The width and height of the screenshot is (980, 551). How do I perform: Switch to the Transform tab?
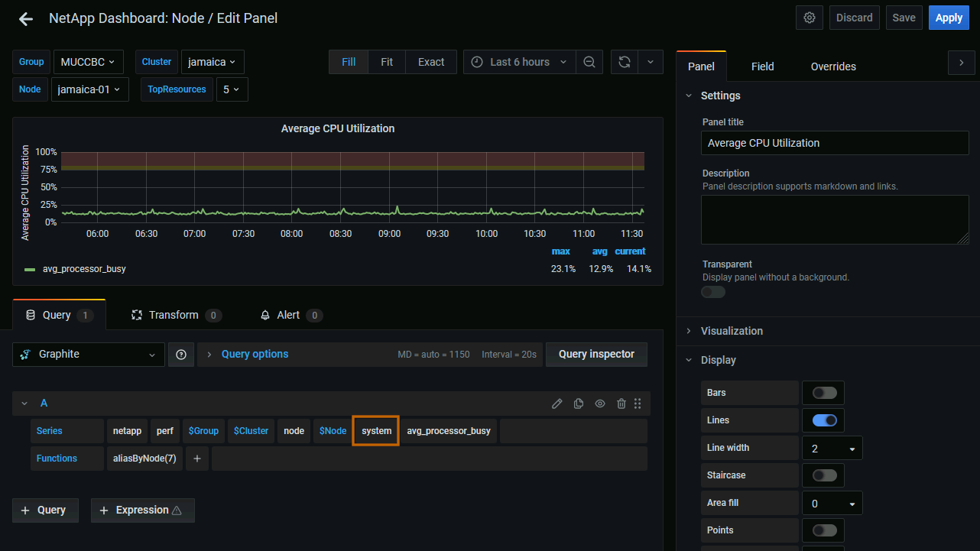174,315
